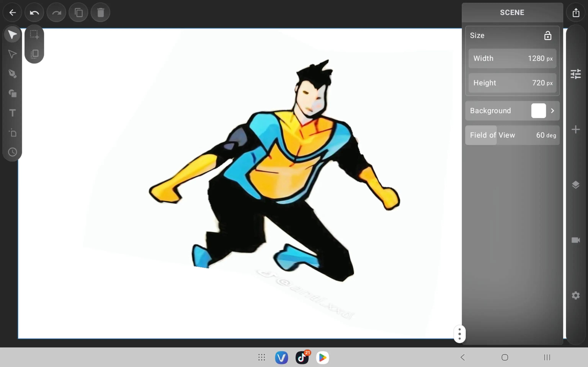Select the direct selection outline arrow tool
The height and width of the screenshot is (367, 588).
[12, 54]
